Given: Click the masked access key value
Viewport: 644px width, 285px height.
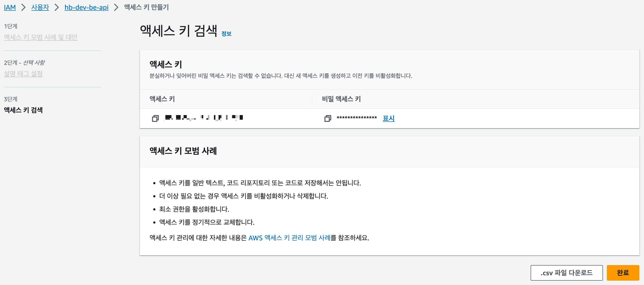Looking at the screenshot, I should pyautogui.click(x=204, y=118).
